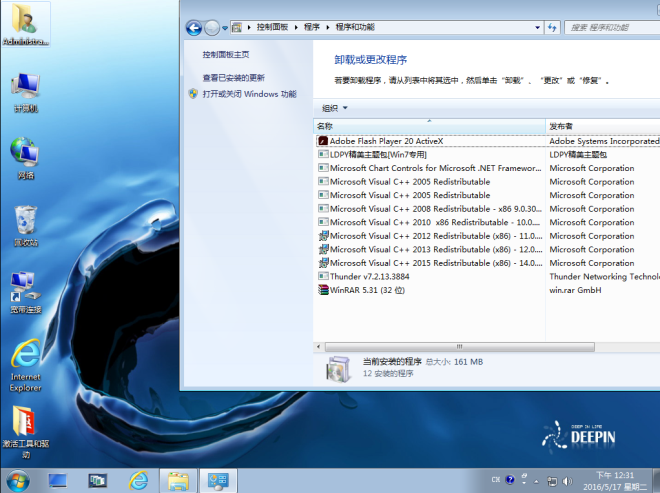Click the taskbar clock and date
This screenshot has width=660, height=493.
[x=615, y=481]
